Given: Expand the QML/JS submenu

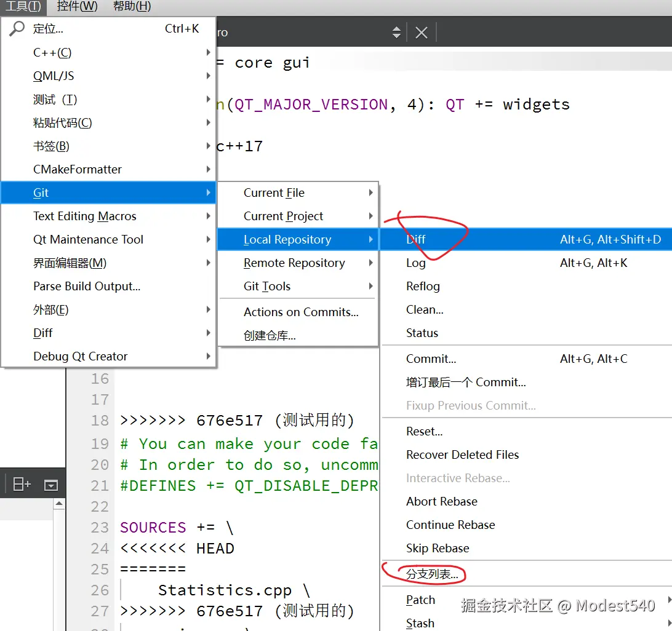Looking at the screenshot, I should 108,76.
